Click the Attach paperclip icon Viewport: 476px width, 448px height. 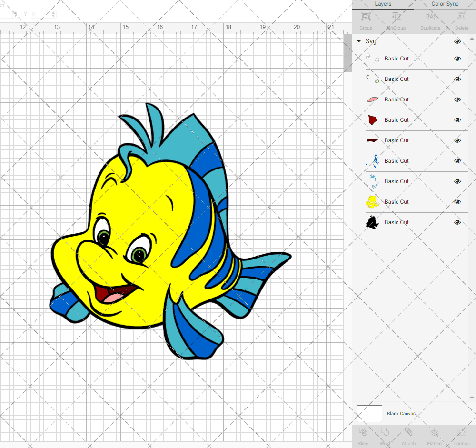[408, 432]
